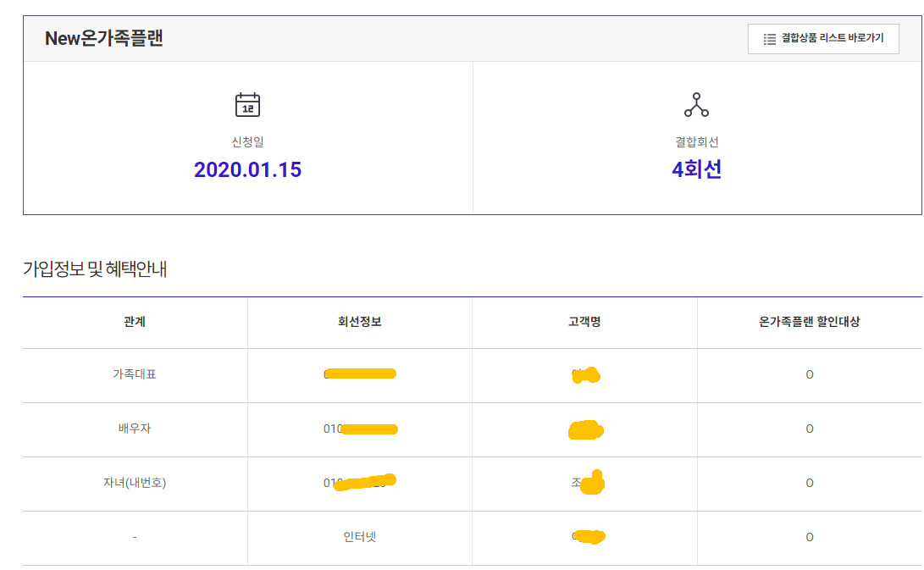Screen dimensions: 924x570
Task: Click the node-link icon above 결합회선
Action: [696, 105]
